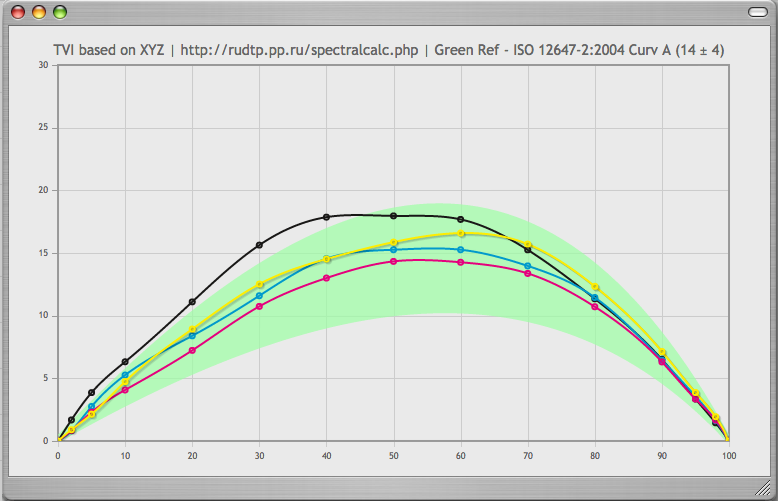
Task: Select magenta curve data point at 10
Action: click(125, 390)
